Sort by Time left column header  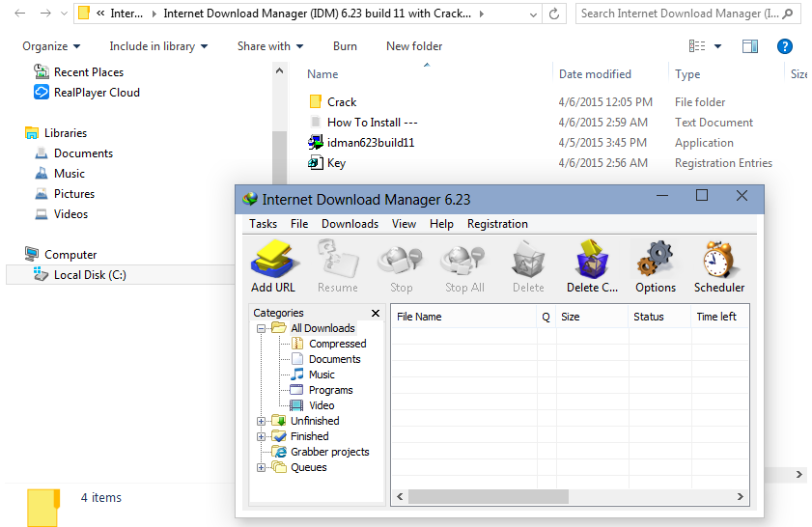pos(720,317)
